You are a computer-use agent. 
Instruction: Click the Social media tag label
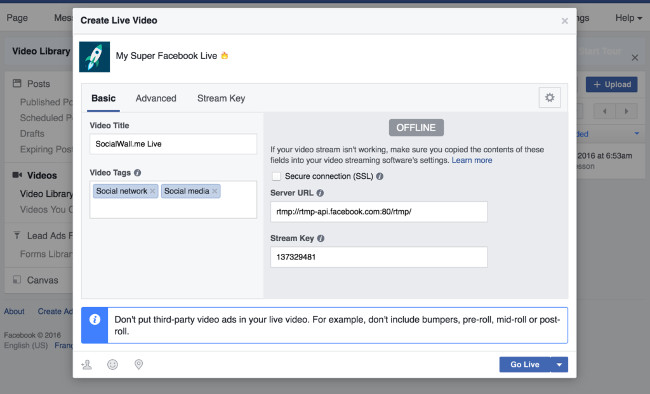[187, 191]
